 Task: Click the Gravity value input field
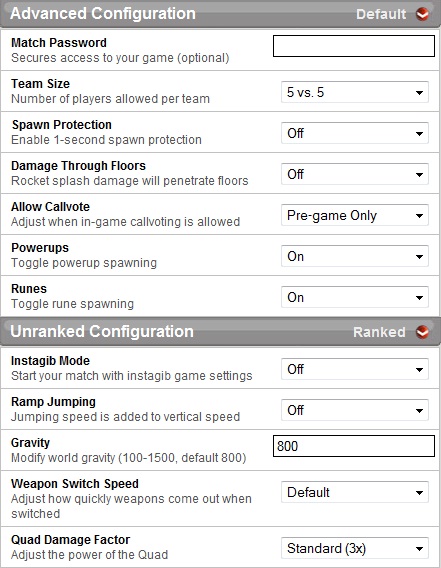click(354, 446)
